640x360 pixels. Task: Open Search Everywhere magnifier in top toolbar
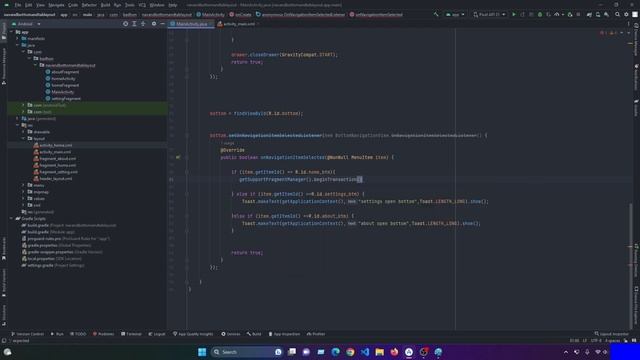[x=618, y=14]
